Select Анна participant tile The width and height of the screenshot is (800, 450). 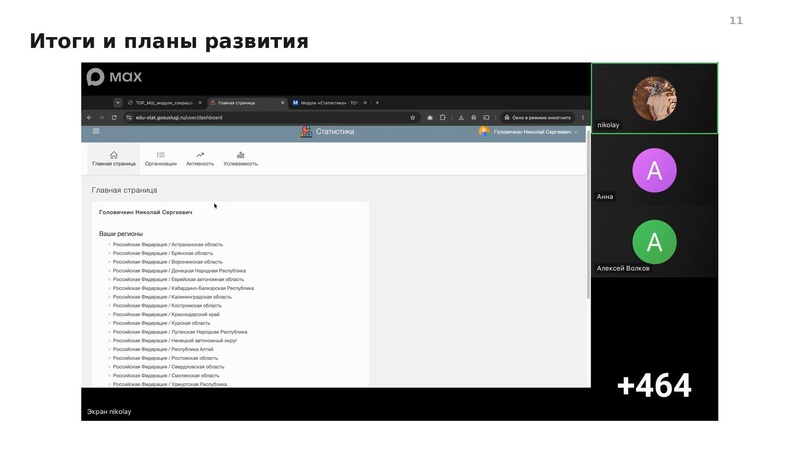pyautogui.click(x=655, y=170)
